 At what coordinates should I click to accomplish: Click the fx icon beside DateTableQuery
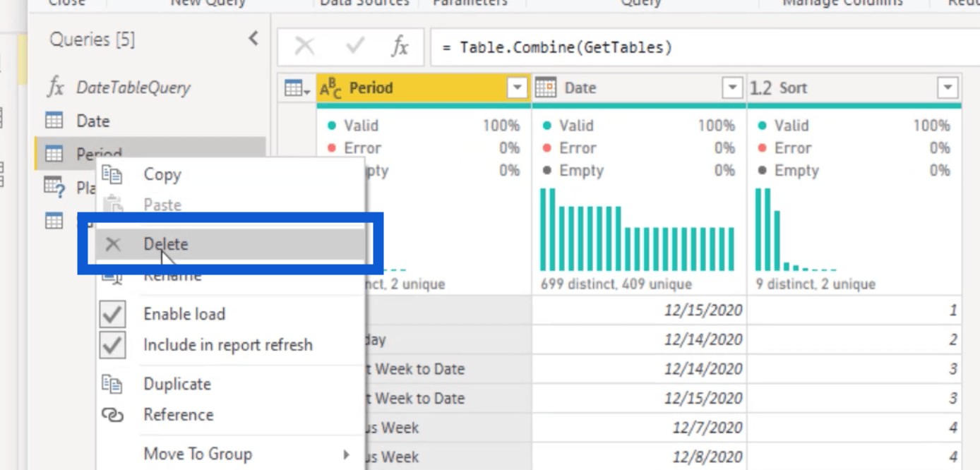56,88
